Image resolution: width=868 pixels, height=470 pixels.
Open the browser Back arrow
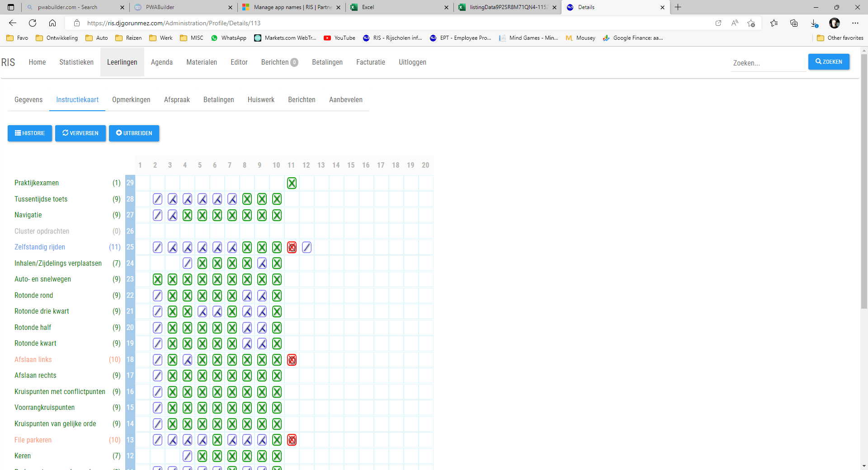(13, 23)
